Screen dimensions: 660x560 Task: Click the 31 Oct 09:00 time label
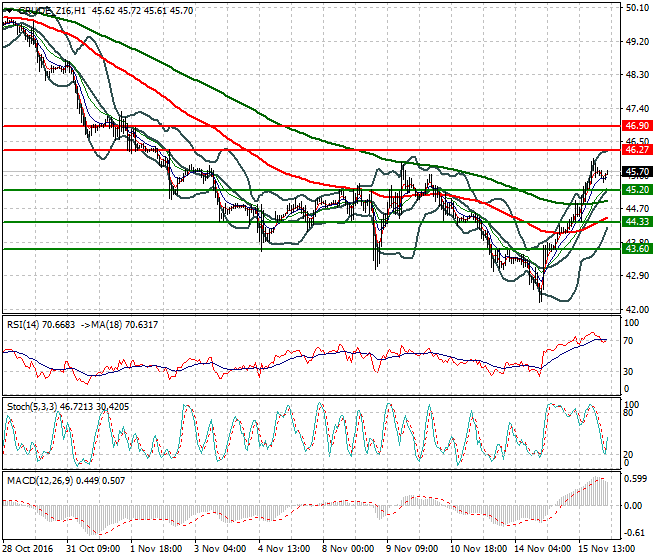pos(94,549)
